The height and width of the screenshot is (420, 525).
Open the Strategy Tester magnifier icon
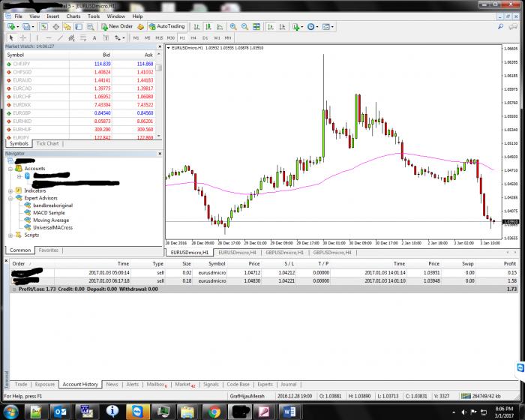pos(91,26)
